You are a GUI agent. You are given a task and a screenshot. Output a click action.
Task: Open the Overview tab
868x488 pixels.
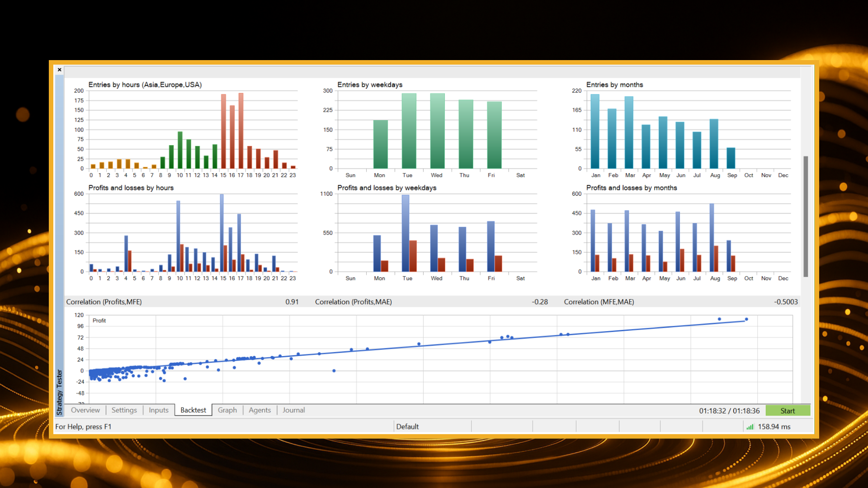click(x=85, y=410)
